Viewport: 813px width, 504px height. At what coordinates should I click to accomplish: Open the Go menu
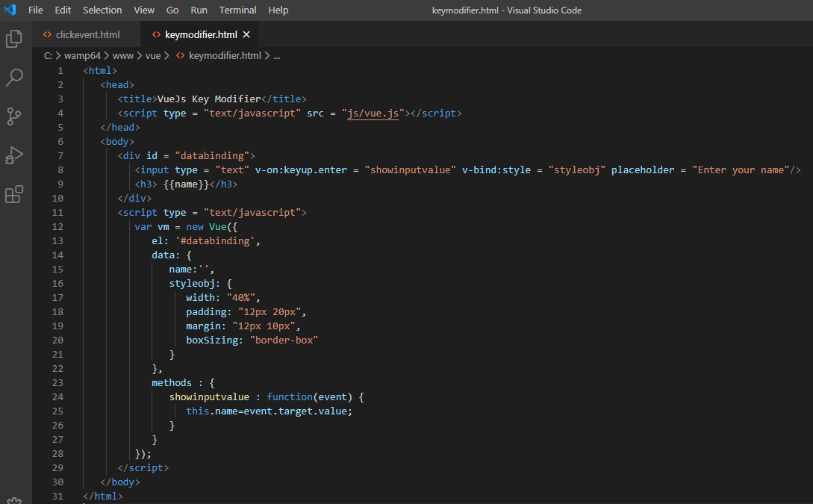pos(172,10)
